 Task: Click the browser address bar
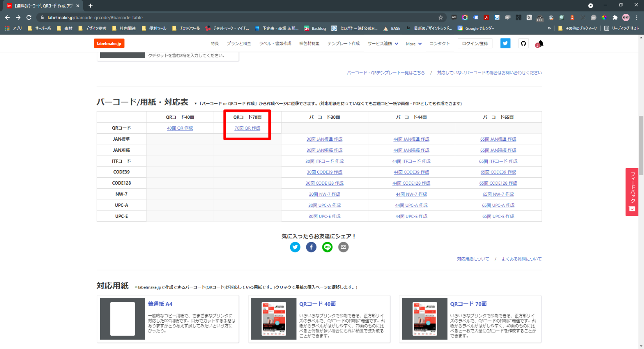click(x=236, y=17)
